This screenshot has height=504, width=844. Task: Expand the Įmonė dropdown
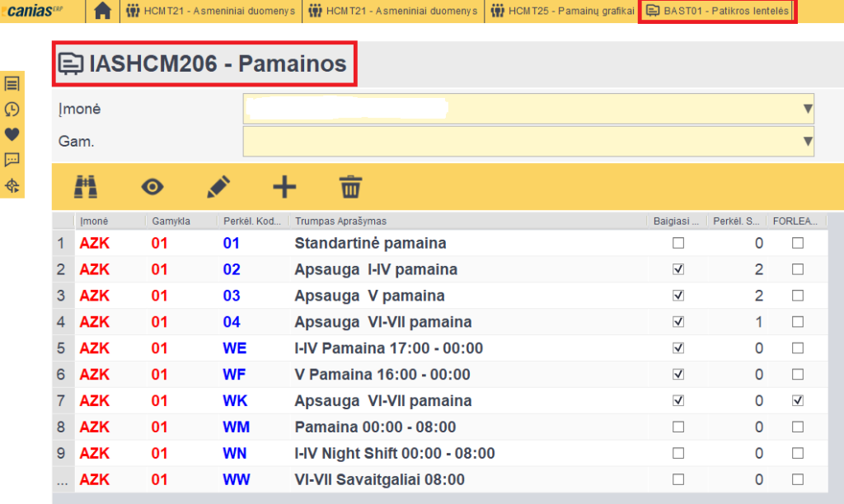(x=807, y=109)
